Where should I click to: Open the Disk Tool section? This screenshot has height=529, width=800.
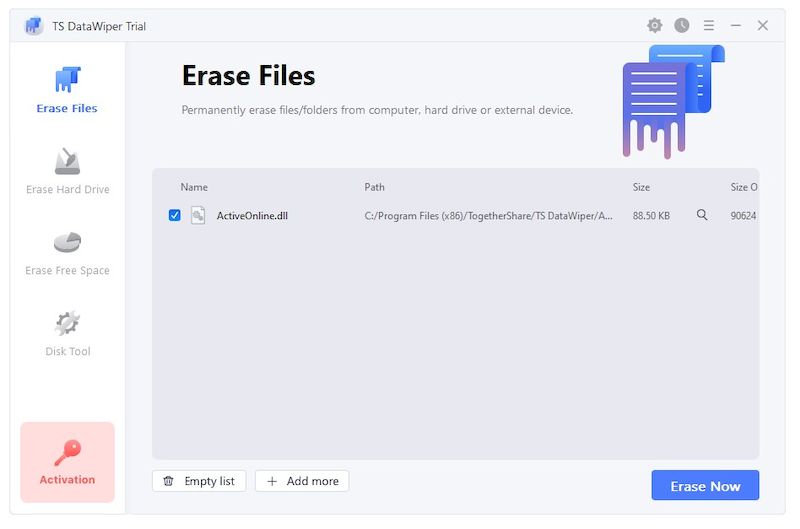pos(67,333)
